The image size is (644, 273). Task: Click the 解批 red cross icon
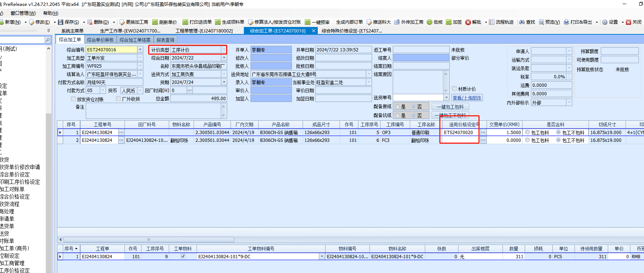[468, 22]
